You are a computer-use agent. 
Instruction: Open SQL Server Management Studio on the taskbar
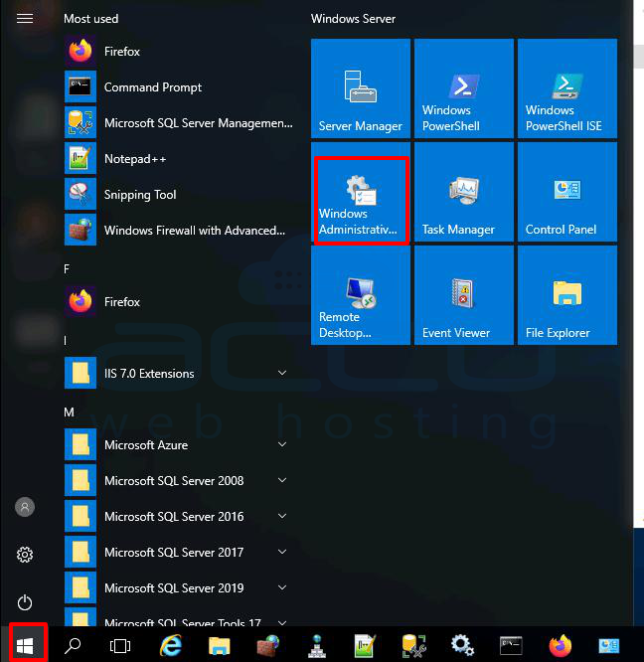[x=413, y=645]
